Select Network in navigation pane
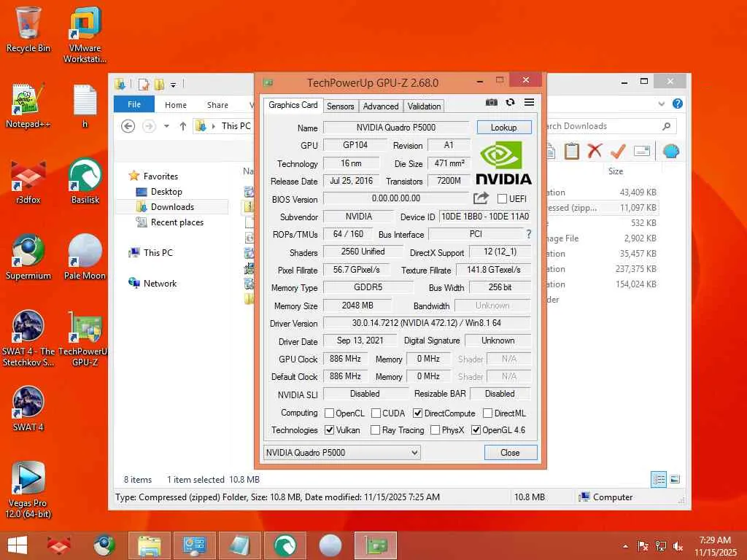The image size is (747, 560). coord(160,284)
